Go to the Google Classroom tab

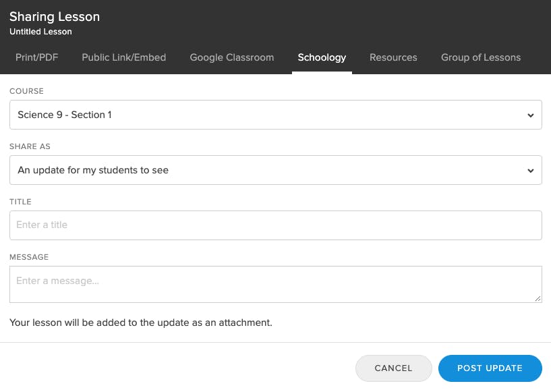[231, 57]
